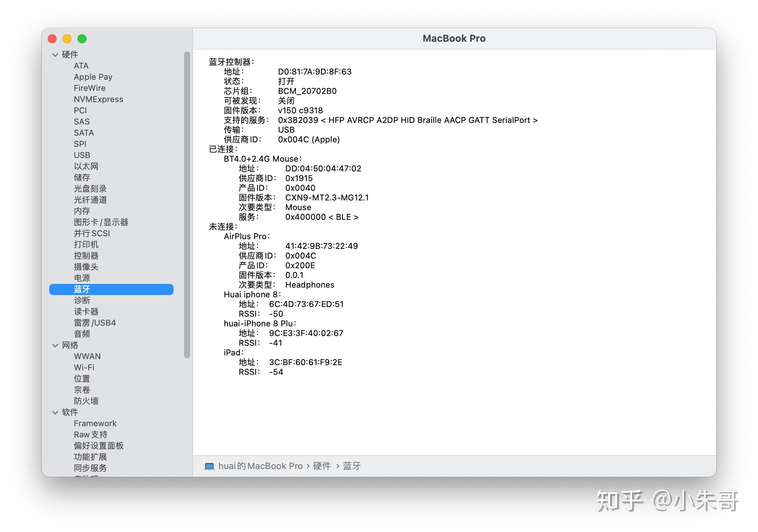This screenshot has width=758, height=532.
Task: Select 图形卡/显示器 graphics info
Action: coord(101,222)
